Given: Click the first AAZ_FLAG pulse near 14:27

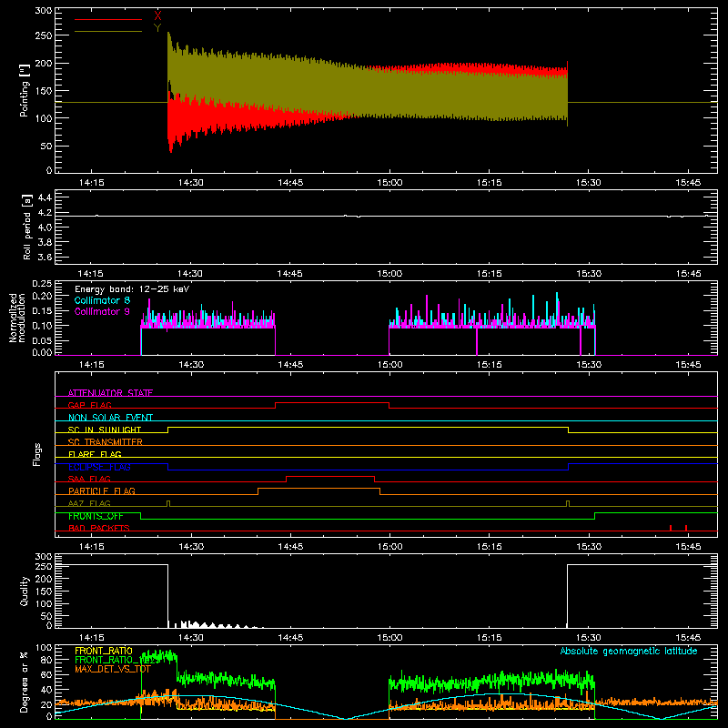Looking at the screenshot, I should [168, 504].
